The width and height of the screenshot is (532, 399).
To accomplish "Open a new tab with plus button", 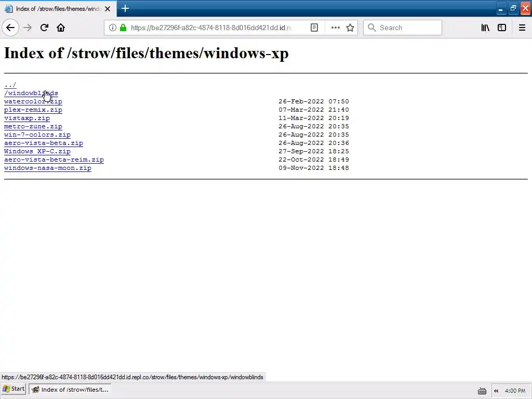I will [125, 8].
